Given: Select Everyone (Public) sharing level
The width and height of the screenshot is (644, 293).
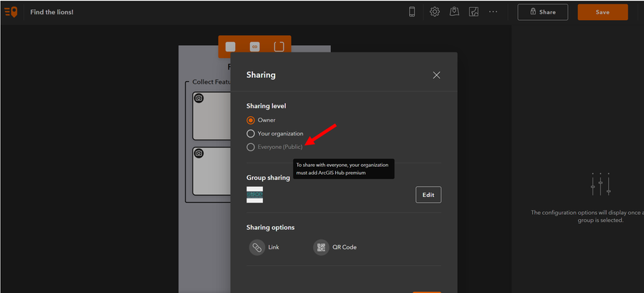Looking at the screenshot, I should (251, 147).
